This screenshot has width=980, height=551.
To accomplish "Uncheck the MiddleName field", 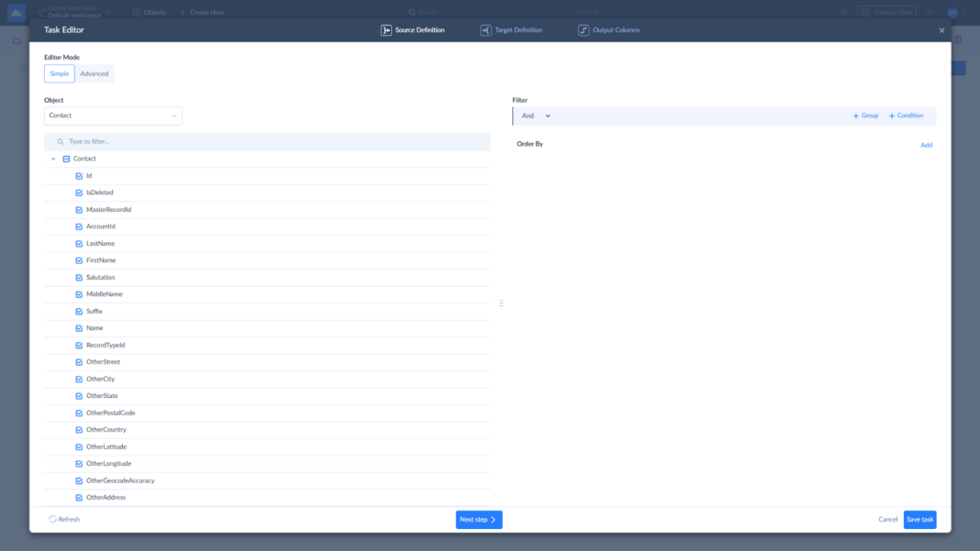I will coord(79,294).
